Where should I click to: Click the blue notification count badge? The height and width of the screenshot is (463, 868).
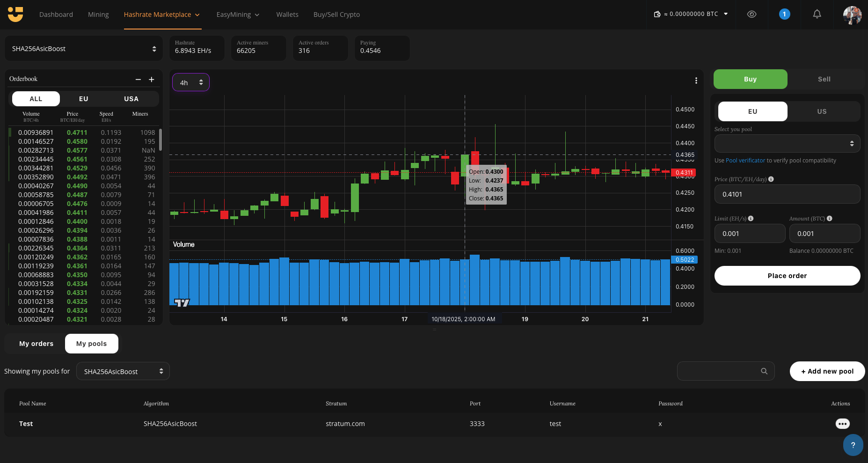pyautogui.click(x=784, y=15)
